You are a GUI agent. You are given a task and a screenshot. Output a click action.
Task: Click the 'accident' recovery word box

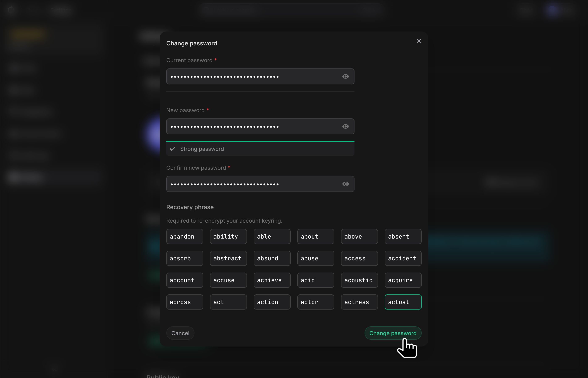[x=403, y=258]
